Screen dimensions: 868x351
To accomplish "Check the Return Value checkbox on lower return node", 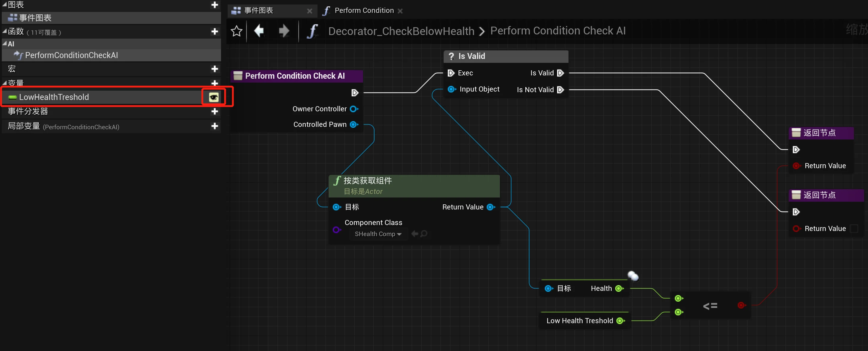I will [854, 229].
